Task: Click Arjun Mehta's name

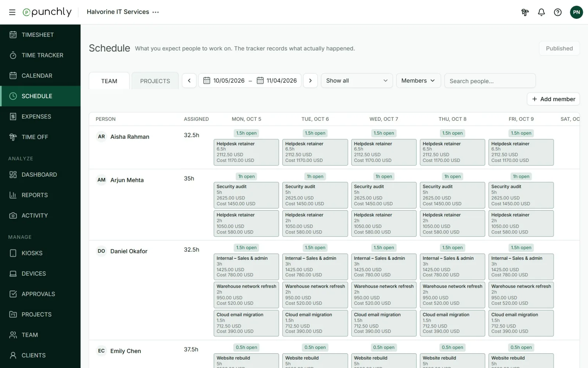Action: point(127,180)
